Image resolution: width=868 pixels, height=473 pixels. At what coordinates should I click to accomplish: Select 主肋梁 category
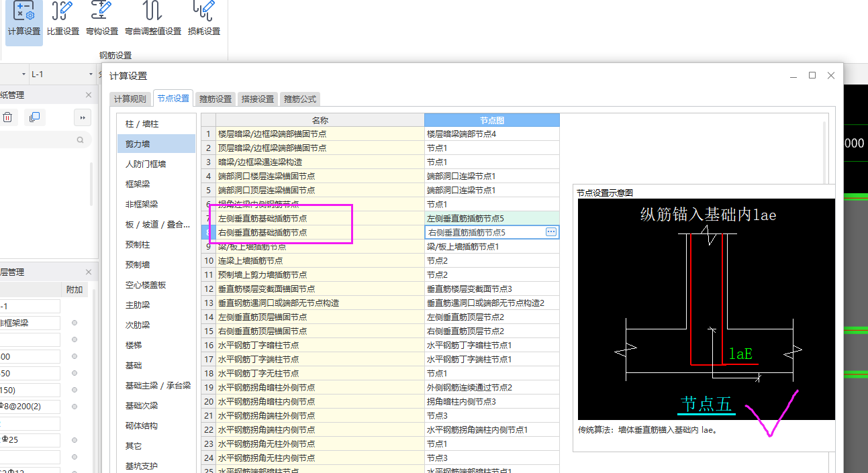tap(156, 305)
